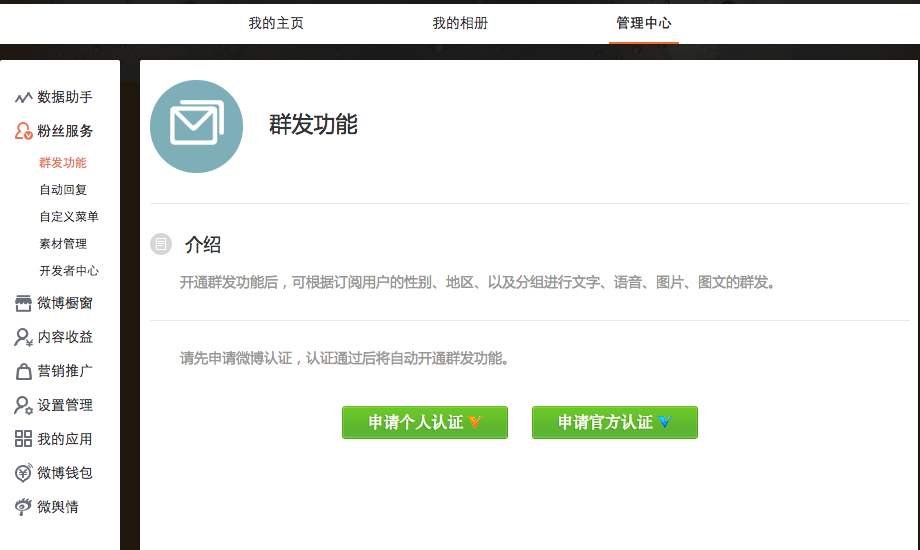This screenshot has width=920, height=550.
Task: Click the 介绍 document icon
Action: pos(161,244)
